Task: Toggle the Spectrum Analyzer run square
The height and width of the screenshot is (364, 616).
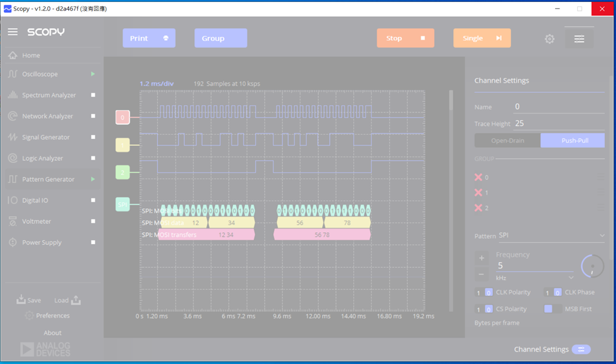Action: [93, 95]
